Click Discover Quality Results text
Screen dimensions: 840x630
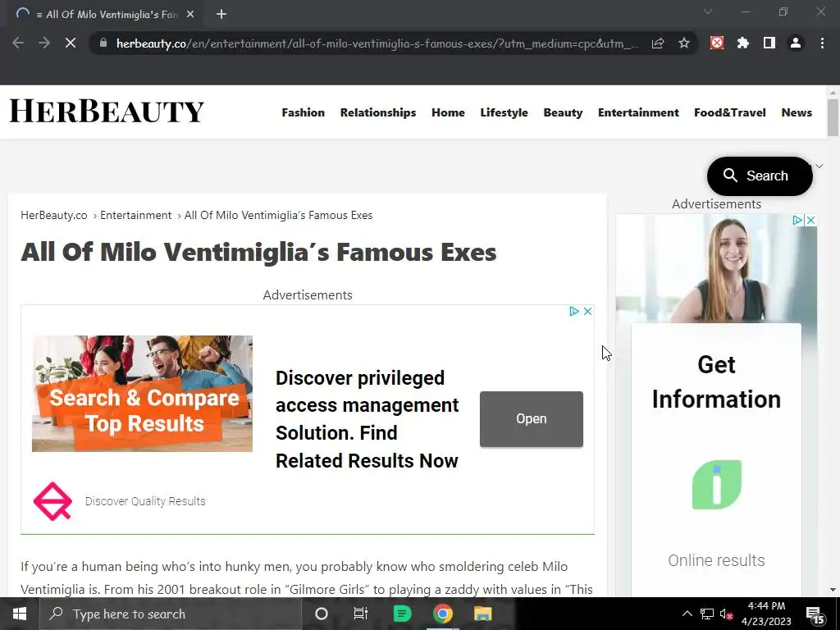pos(145,501)
